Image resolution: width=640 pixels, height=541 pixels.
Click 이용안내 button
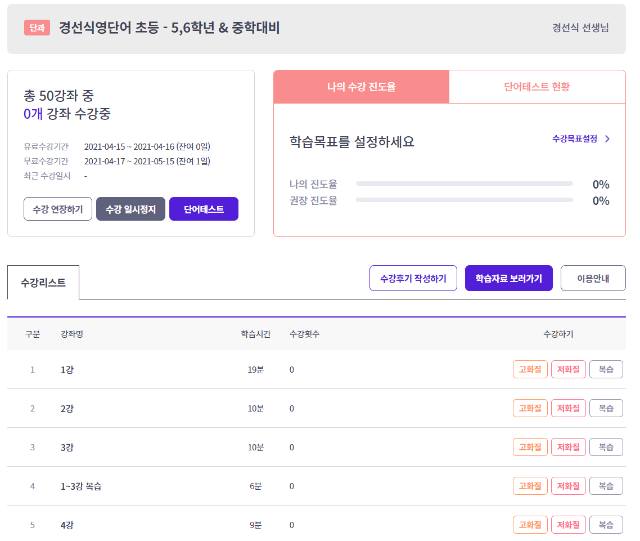[x=593, y=278]
